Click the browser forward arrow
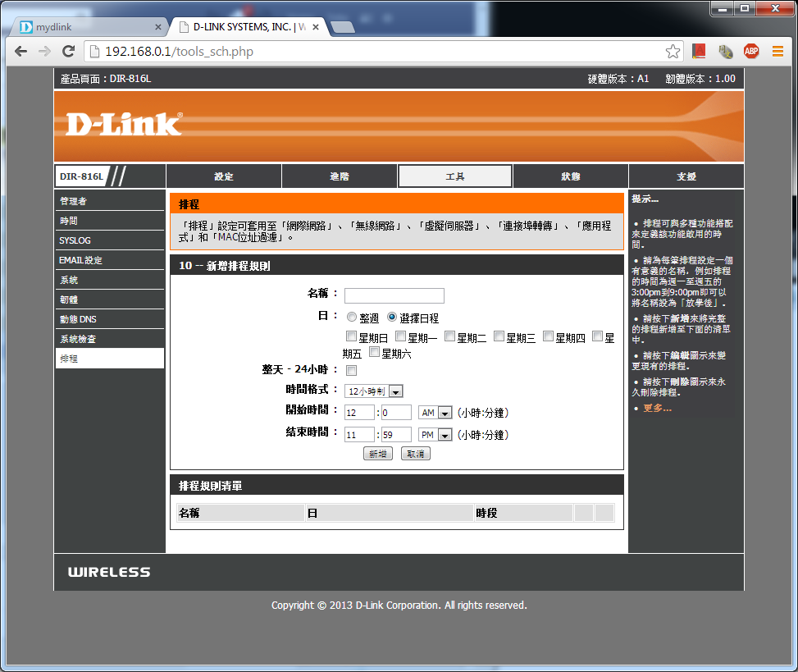 point(44,52)
